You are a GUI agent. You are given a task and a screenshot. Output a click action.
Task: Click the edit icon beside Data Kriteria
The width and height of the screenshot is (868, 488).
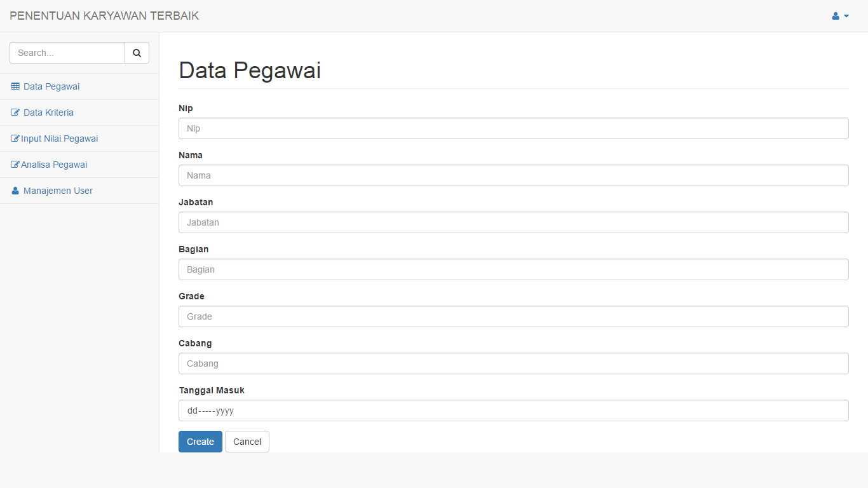(x=15, y=112)
